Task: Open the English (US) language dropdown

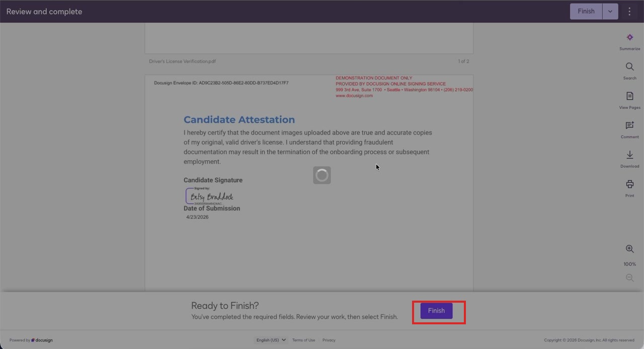Action: pos(271,340)
